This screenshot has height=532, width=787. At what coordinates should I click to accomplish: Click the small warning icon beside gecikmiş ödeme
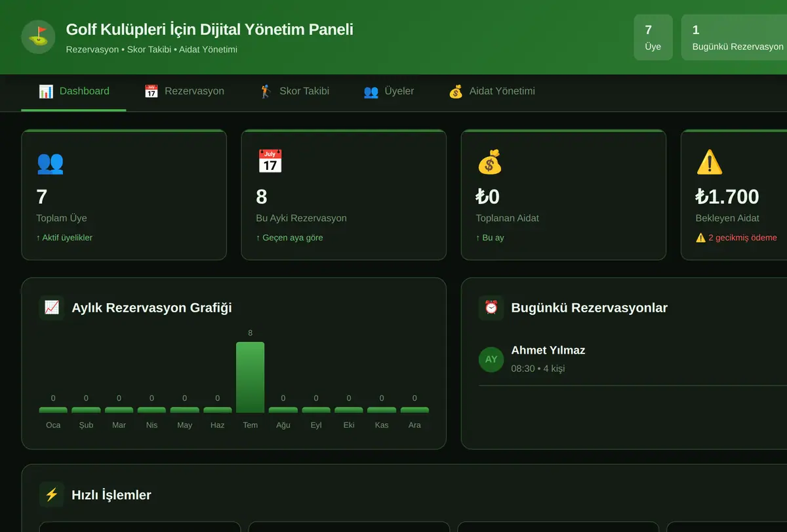point(700,237)
